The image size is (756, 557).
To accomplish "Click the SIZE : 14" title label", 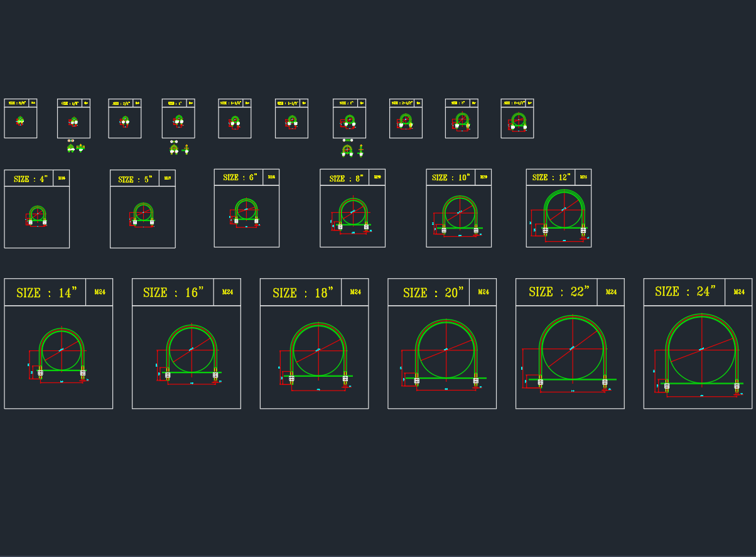I will tap(46, 293).
